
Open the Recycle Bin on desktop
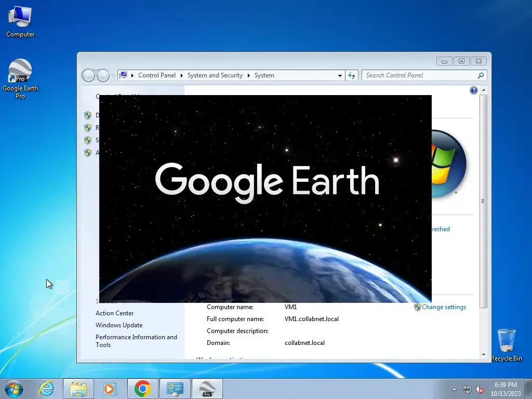coord(506,345)
